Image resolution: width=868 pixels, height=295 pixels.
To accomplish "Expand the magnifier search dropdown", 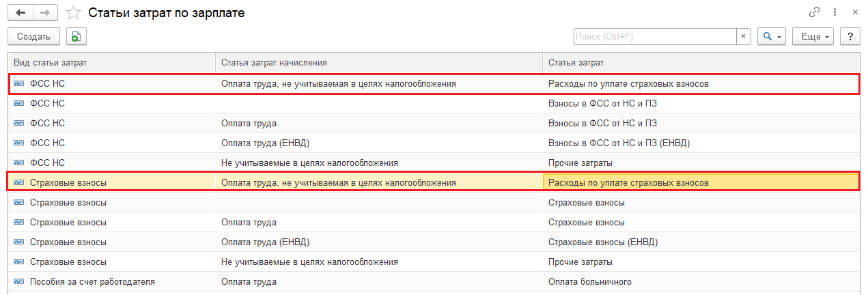I will [x=772, y=37].
